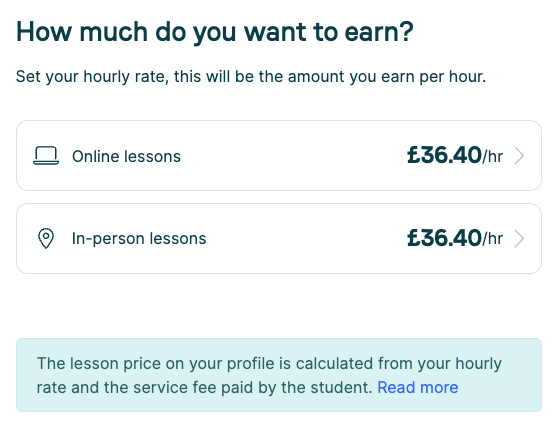Select the Online lessons label text
559x438 pixels.
tap(126, 156)
